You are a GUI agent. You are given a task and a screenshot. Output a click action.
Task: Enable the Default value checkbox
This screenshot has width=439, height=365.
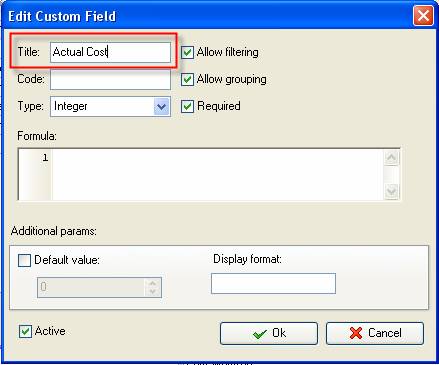[x=24, y=260]
